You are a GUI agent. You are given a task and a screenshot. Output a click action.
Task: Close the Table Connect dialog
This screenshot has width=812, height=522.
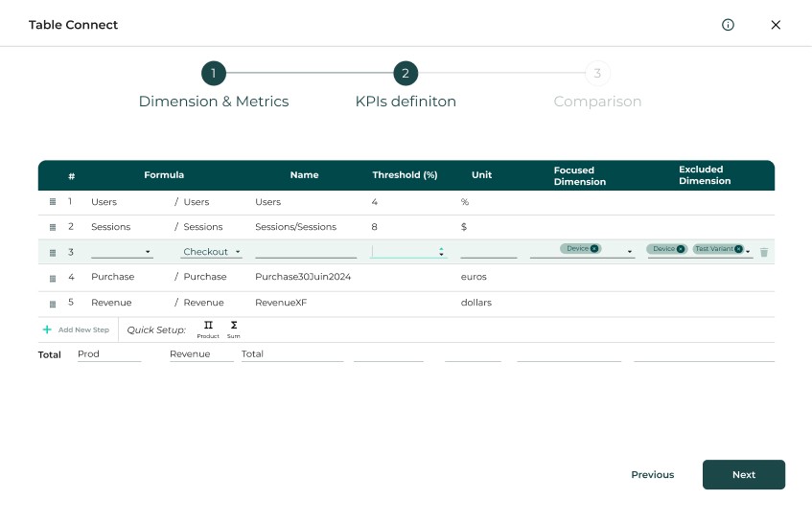click(776, 25)
